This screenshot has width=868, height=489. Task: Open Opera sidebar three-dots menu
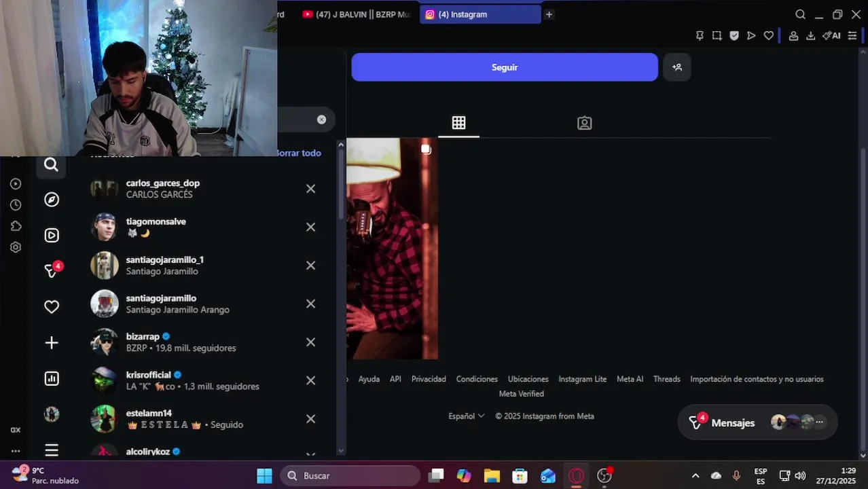(16, 451)
